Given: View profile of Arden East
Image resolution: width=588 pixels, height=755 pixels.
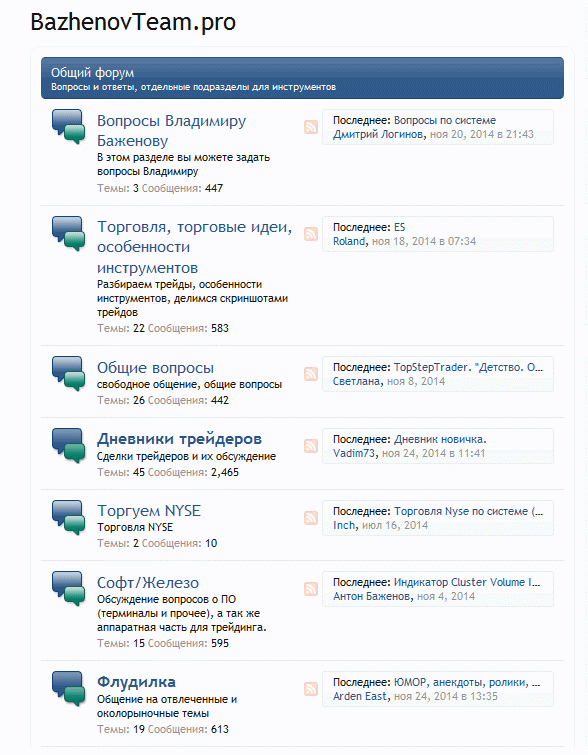Looking at the screenshot, I should pyautogui.click(x=360, y=696).
